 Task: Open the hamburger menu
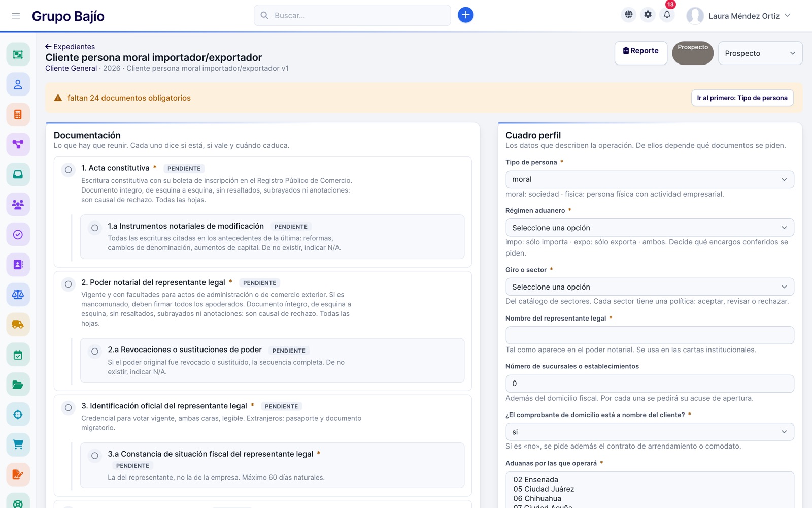(x=16, y=16)
